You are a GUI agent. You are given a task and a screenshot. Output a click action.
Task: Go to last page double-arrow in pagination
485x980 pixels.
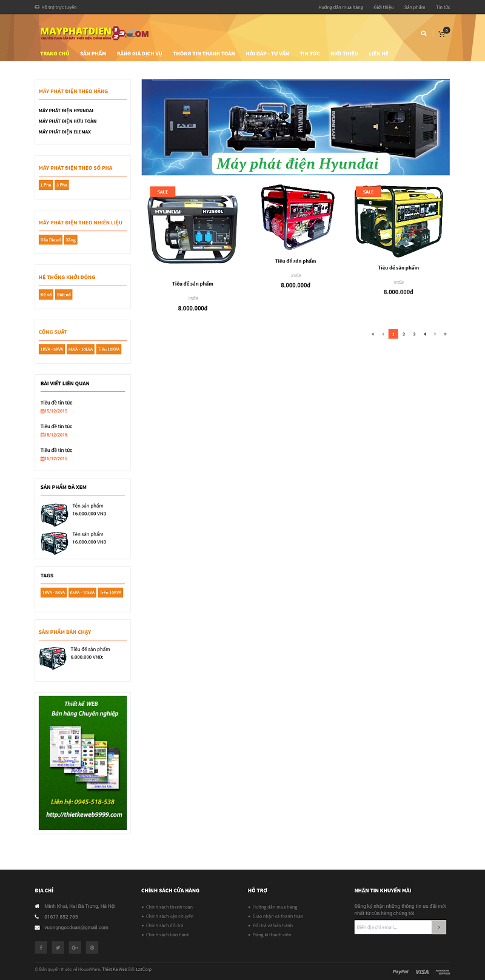(x=445, y=334)
